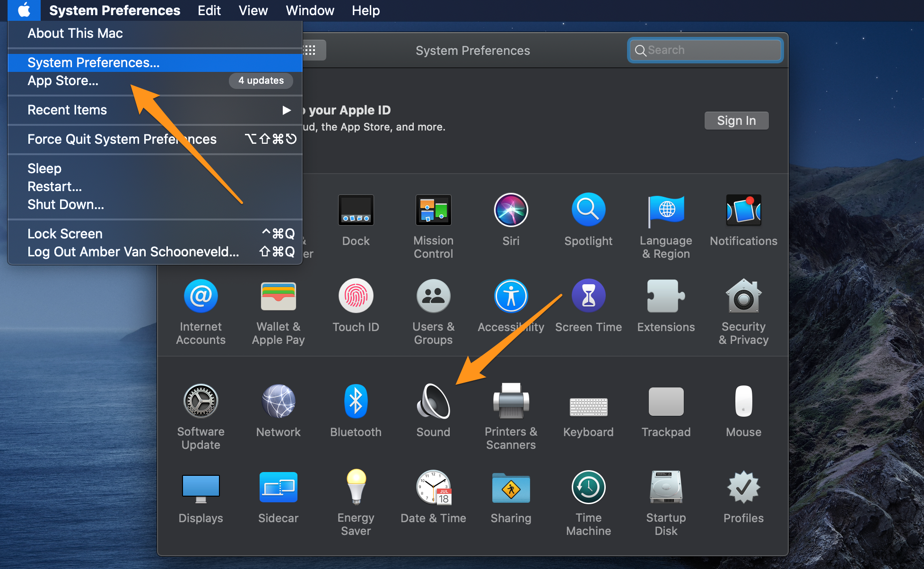Open the View menu

tap(253, 10)
